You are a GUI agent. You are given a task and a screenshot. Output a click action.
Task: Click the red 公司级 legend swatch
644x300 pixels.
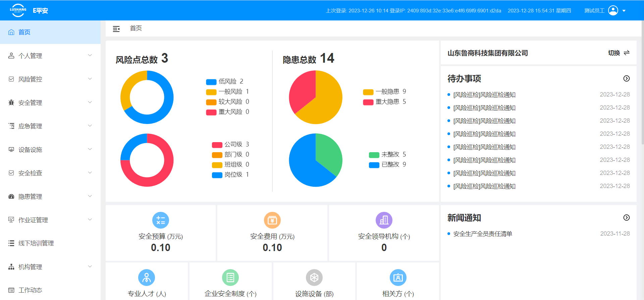pyautogui.click(x=217, y=145)
